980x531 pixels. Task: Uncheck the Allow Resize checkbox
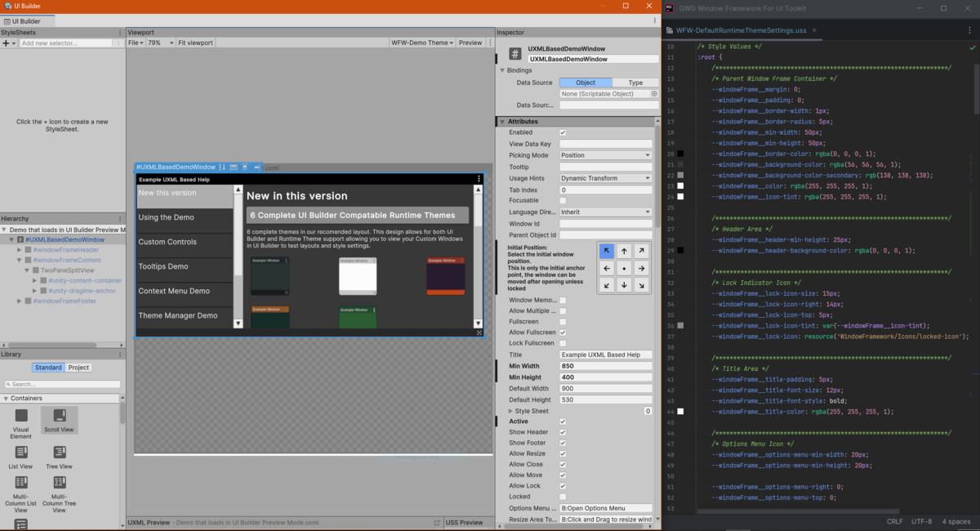tap(563, 453)
